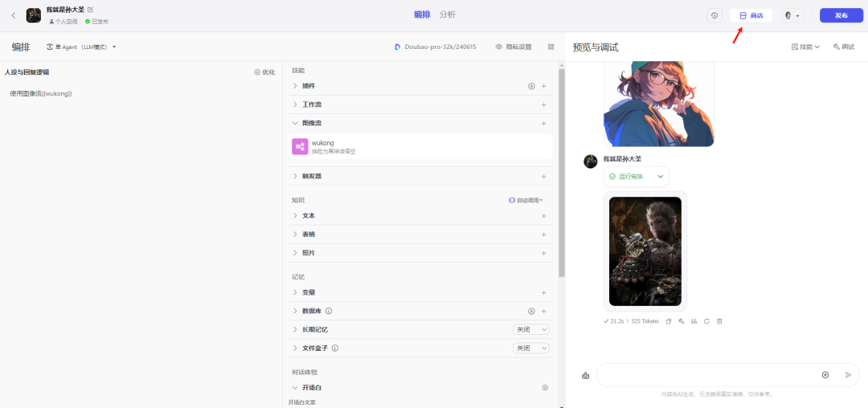This screenshot has width=868, height=408.
Task: Add photo knowledge with the plus icon
Action: pyautogui.click(x=543, y=253)
